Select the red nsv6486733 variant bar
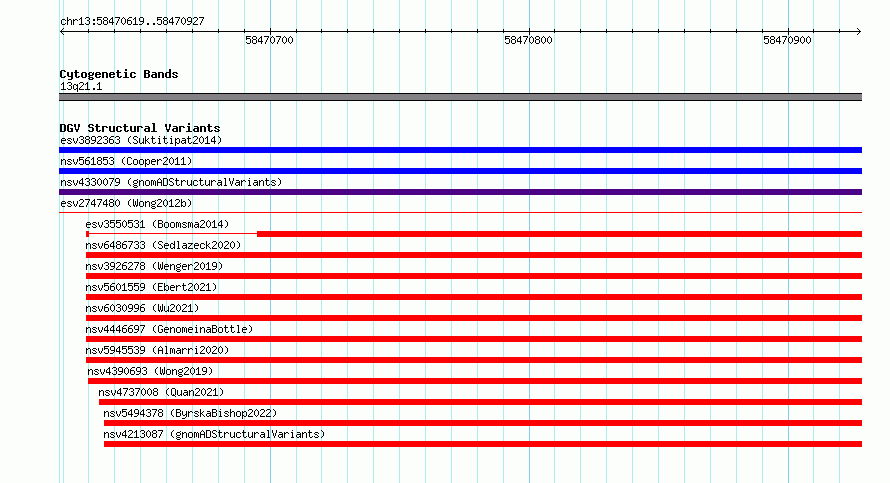 point(474,255)
